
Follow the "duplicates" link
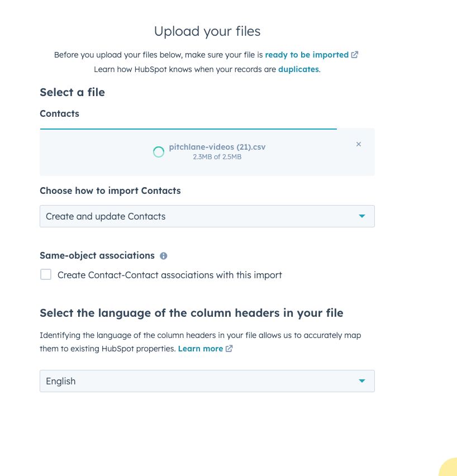[x=298, y=69]
